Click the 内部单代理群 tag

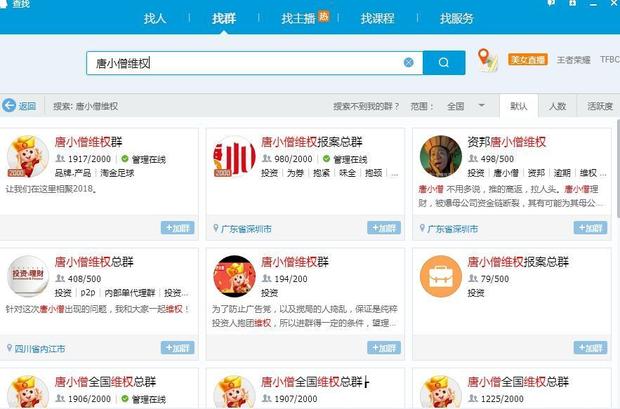[x=130, y=293]
